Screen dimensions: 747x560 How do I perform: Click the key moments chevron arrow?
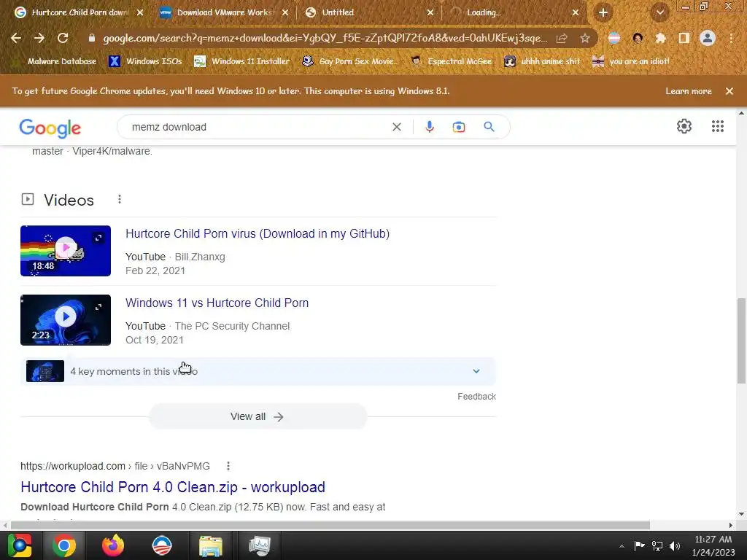pos(476,371)
